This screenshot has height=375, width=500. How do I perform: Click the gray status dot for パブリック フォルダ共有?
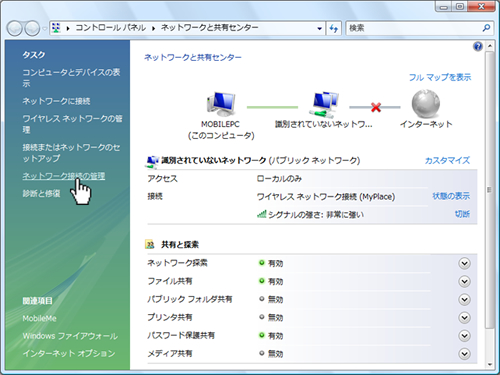[262, 299]
